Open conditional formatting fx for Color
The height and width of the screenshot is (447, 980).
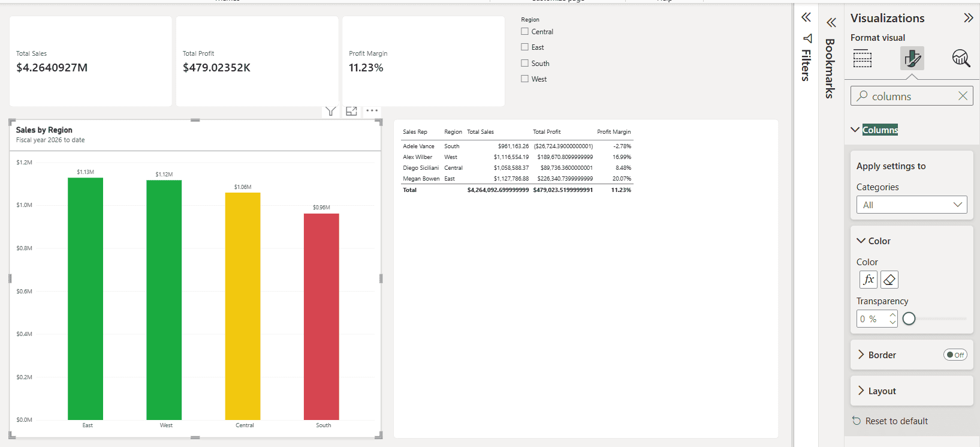click(869, 280)
